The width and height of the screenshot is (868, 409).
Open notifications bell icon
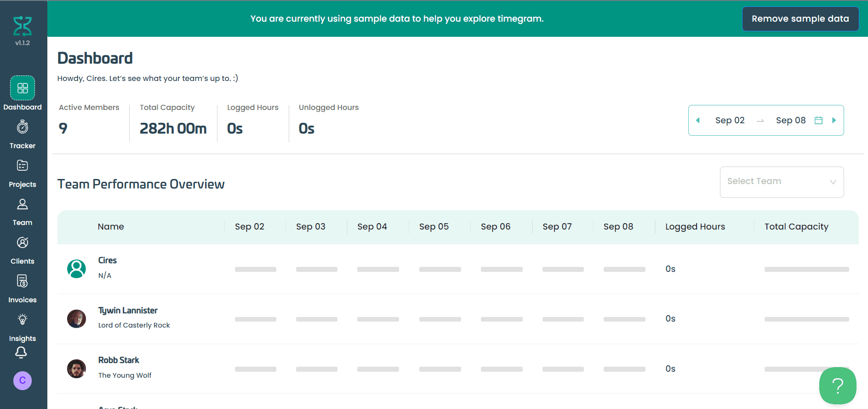tap(21, 352)
